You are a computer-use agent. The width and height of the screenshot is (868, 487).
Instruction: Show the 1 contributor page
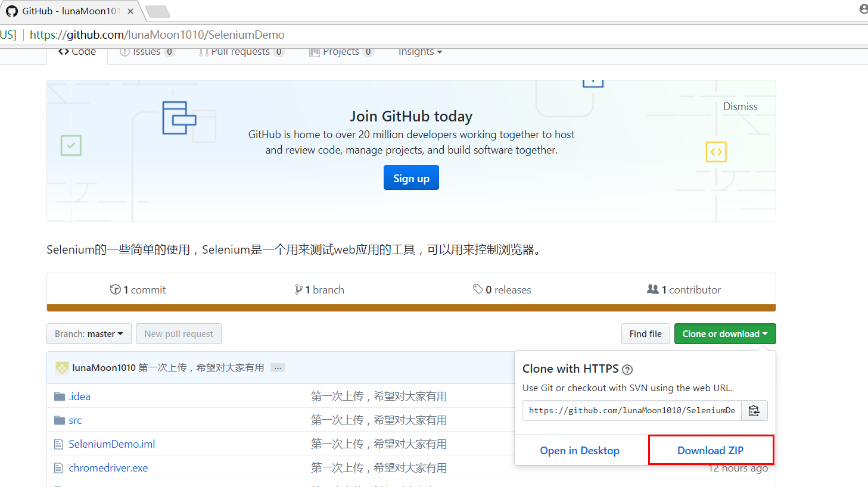pyautogui.click(x=684, y=290)
